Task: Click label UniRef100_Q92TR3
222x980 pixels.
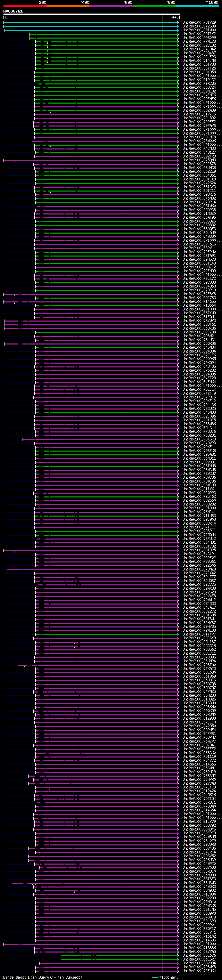Action: [x=199, y=156]
